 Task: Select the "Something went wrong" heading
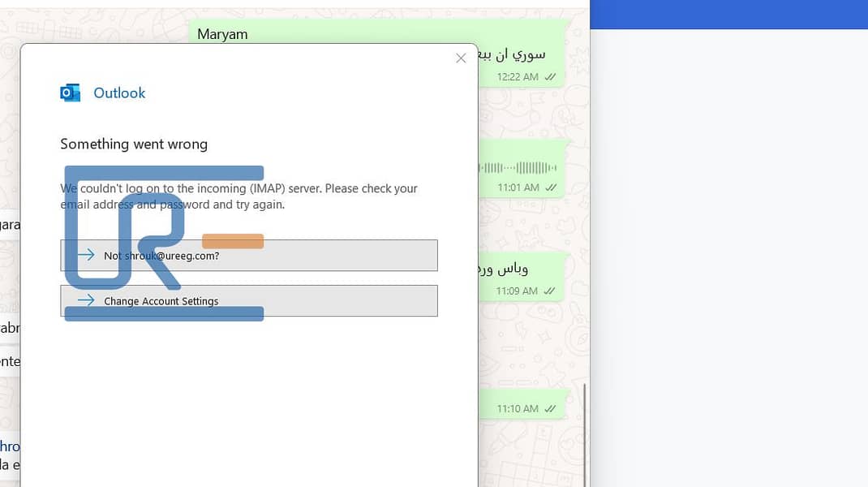click(x=134, y=144)
